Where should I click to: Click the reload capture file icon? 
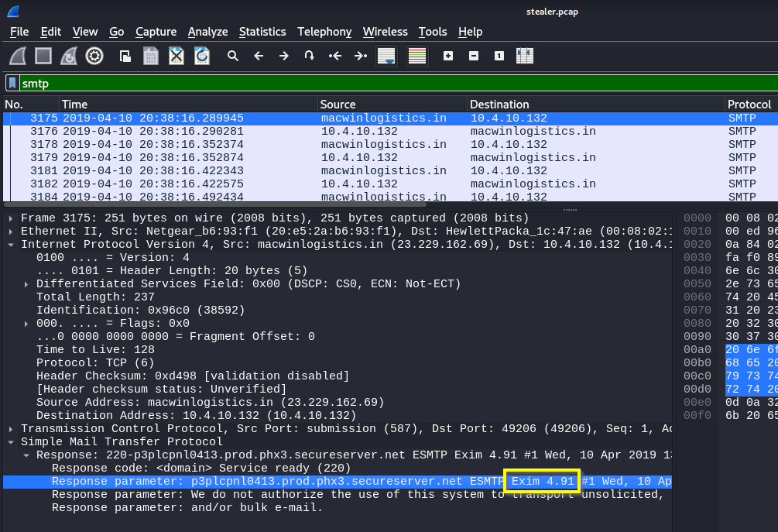(x=202, y=56)
